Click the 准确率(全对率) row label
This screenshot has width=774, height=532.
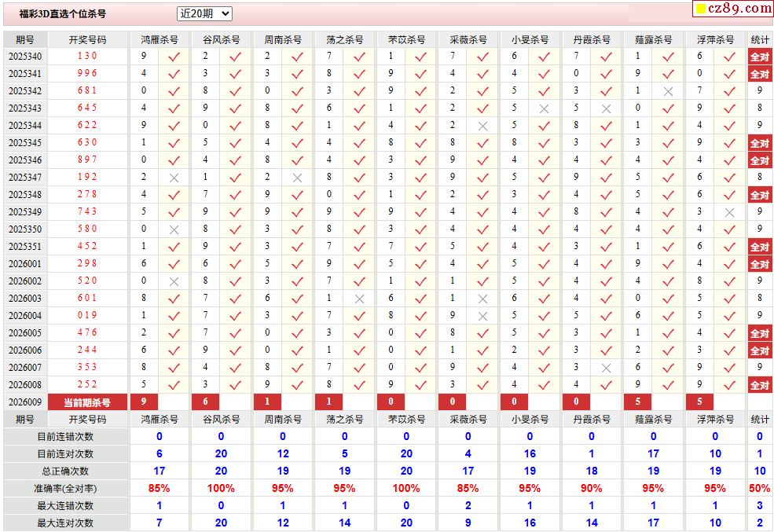point(66,488)
